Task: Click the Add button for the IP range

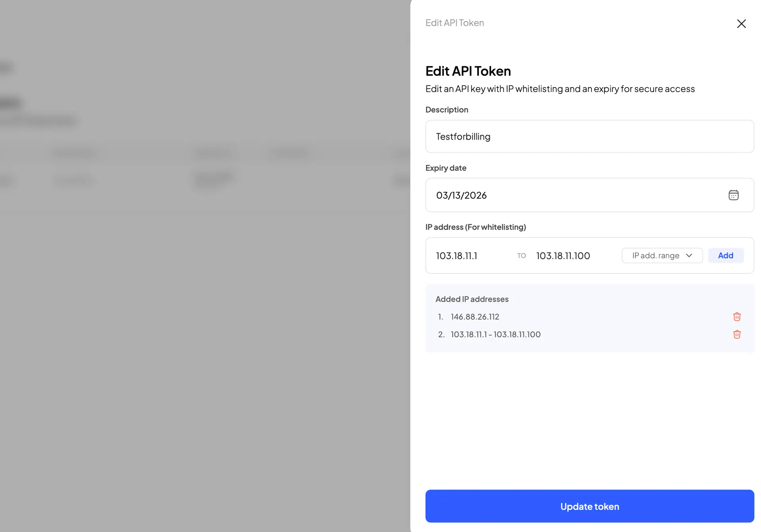Action: pos(726,255)
